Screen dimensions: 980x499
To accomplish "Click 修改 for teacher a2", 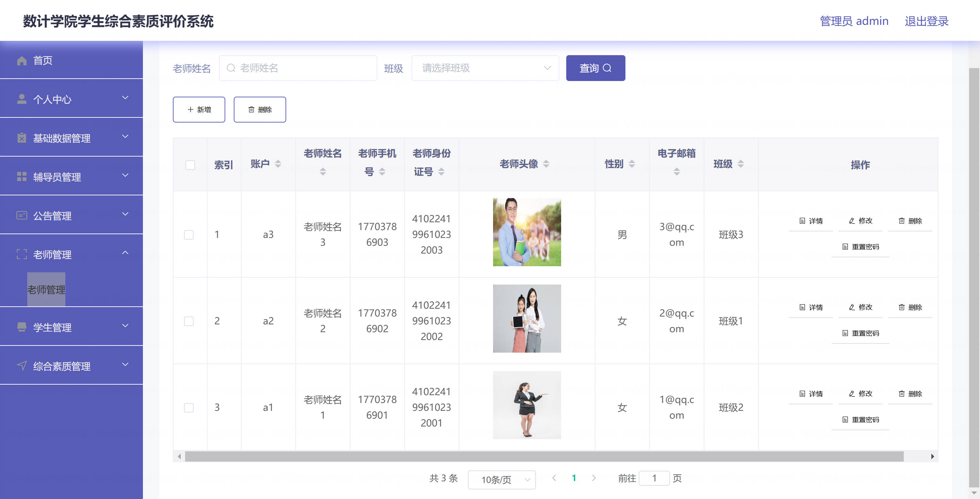I will coord(861,307).
